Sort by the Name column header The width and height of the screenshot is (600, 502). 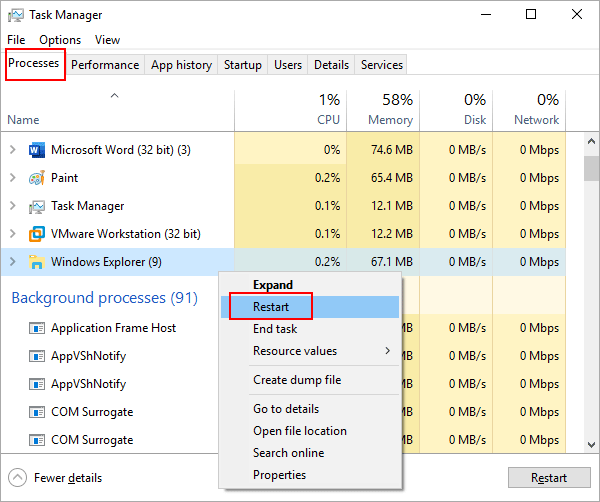(117, 111)
